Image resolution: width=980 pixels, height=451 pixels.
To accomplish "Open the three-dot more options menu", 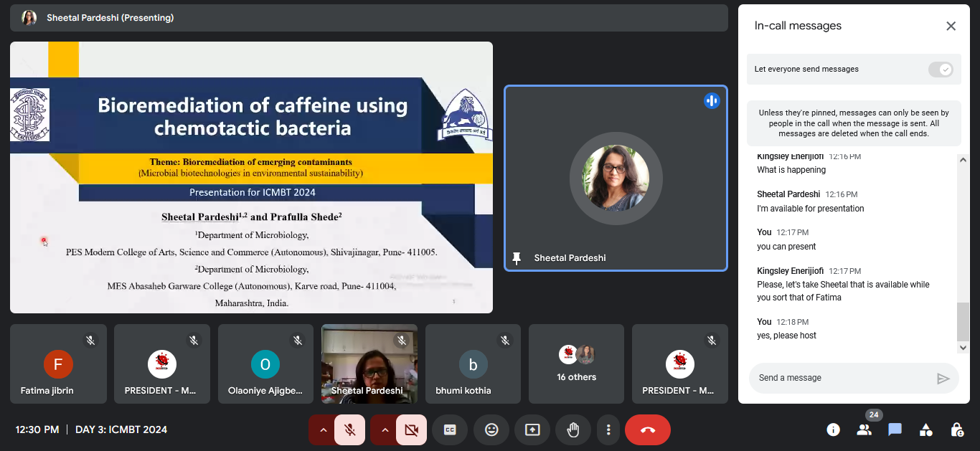I will tap(608, 429).
